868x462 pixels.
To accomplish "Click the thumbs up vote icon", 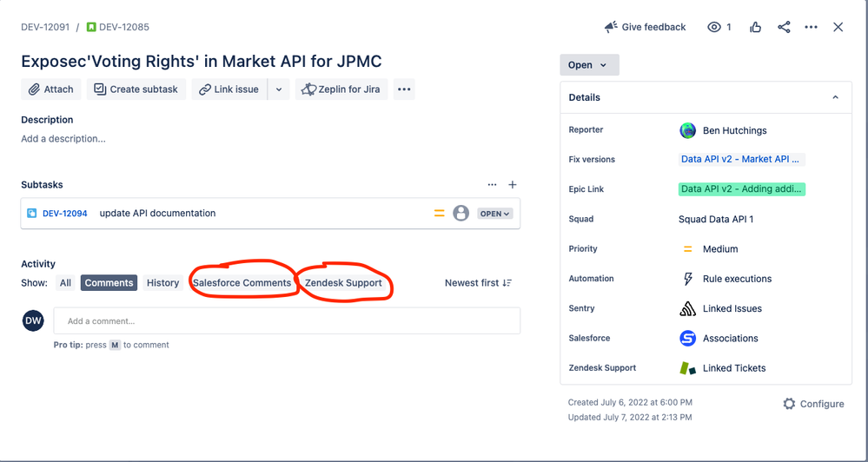I will (756, 27).
